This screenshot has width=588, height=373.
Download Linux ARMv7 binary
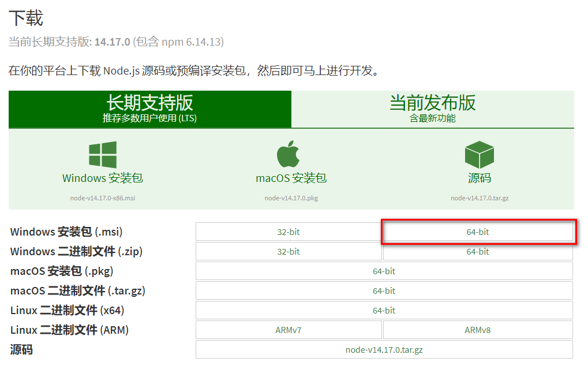[289, 330]
